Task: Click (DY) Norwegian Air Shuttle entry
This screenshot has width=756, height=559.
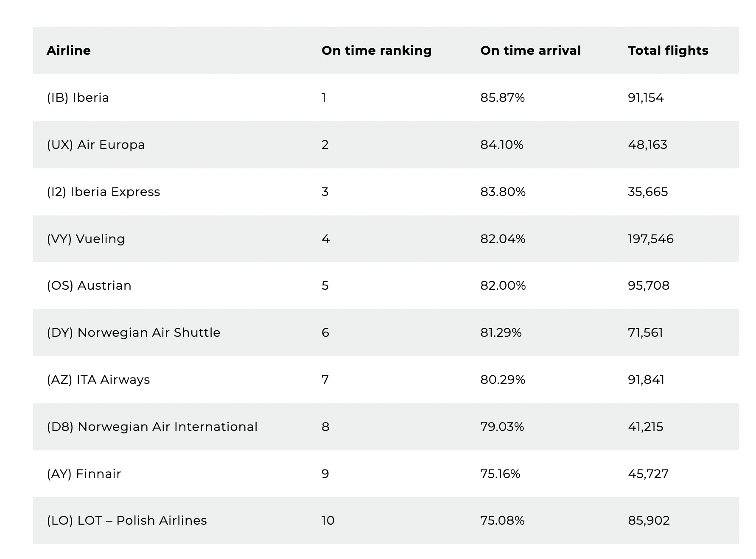Action: [133, 333]
